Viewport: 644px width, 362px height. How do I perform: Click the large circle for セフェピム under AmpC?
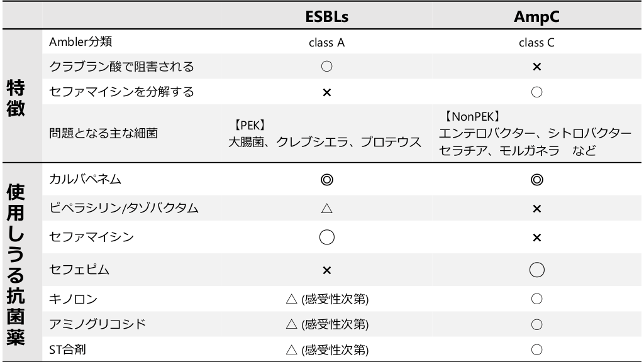click(x=536, y=269)
